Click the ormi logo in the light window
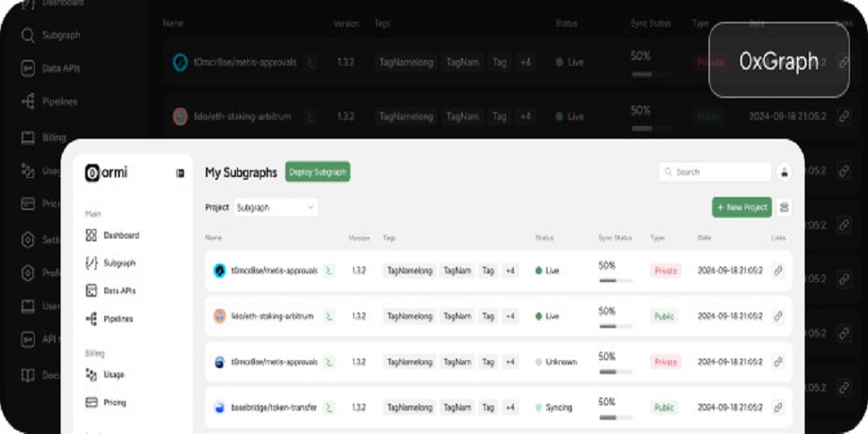Viewport: 868px width, 434px height. [106, 173]
